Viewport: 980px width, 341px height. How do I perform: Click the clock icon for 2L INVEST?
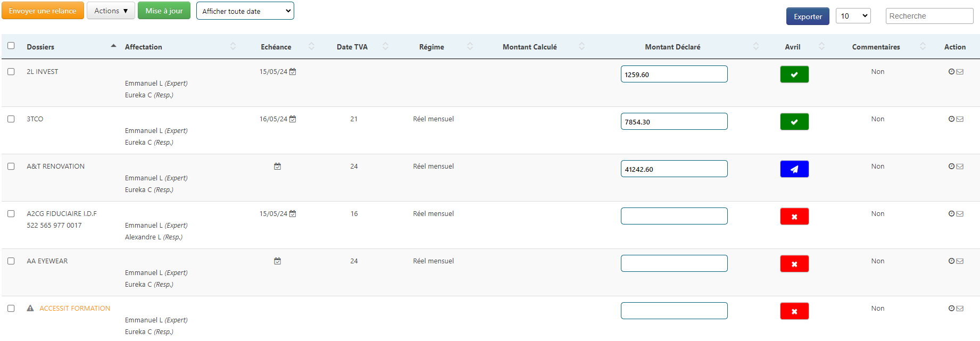tap(951, 72)
